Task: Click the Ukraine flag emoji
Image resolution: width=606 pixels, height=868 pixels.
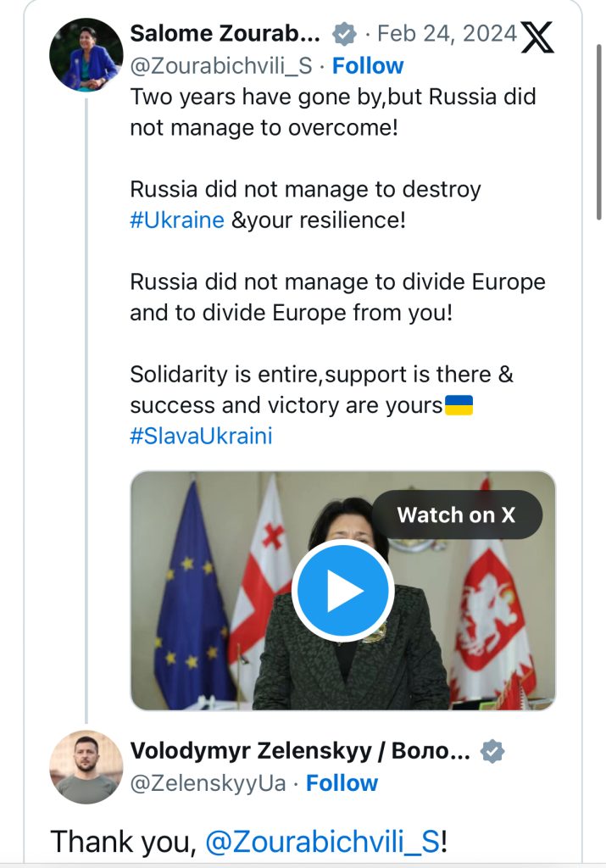Action: coord(459,405)
